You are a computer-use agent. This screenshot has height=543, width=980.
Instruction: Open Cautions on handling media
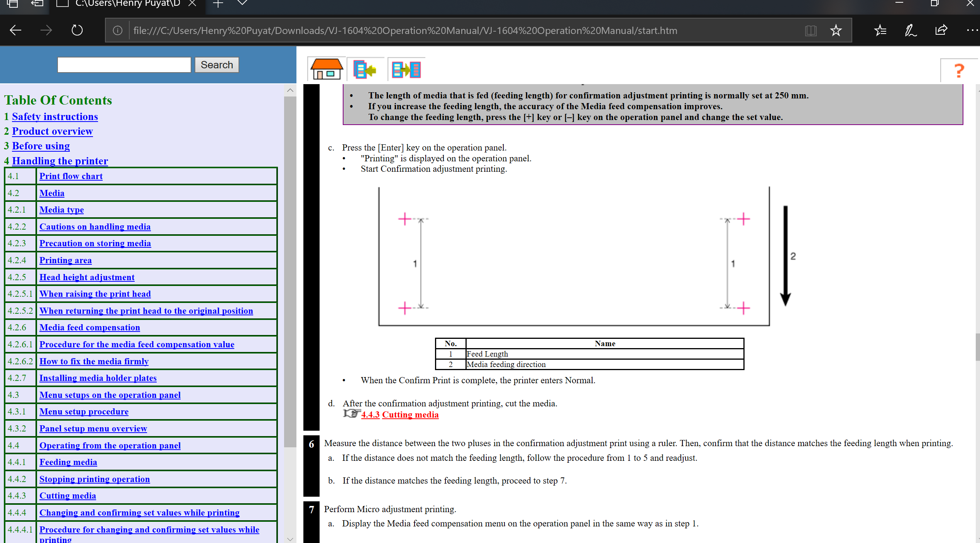click(95, 227)
